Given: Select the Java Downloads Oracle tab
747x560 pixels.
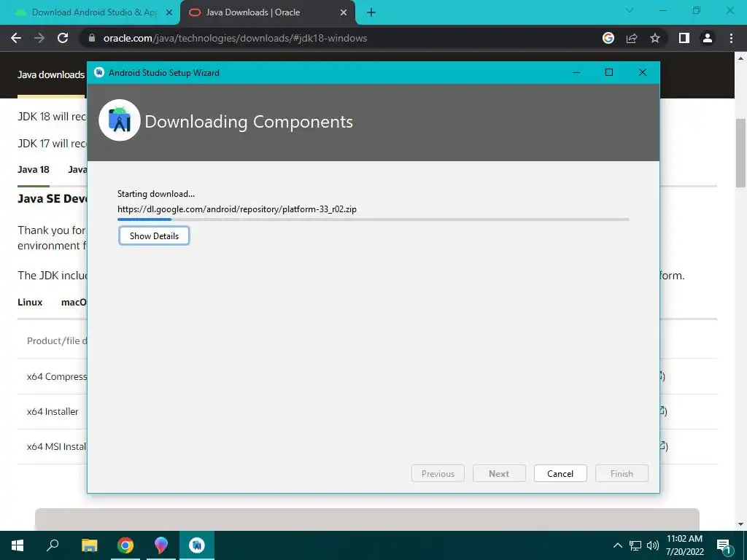Looking at the screenshot, I should 253,12.
